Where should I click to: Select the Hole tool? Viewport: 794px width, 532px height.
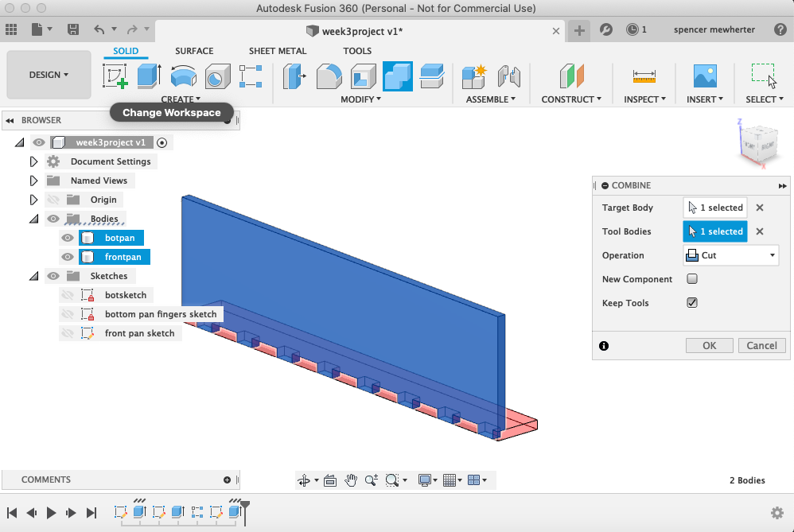click(218, 76)
